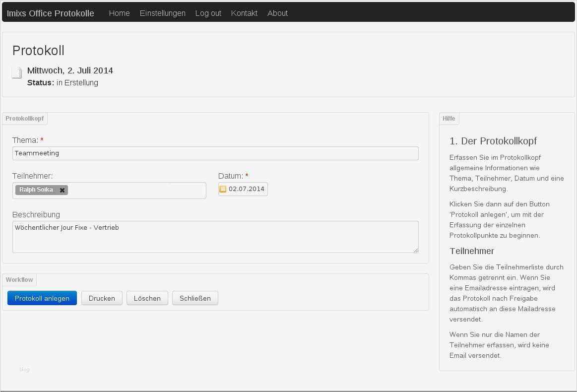577x392 pixels.
Task: Click Log out in the navigation bar
Action: pos(208,13)
